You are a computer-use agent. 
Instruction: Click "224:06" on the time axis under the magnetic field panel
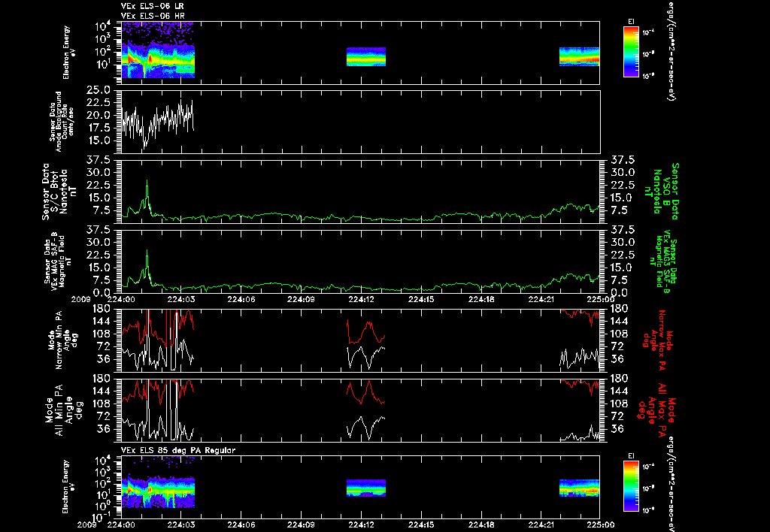241,299
